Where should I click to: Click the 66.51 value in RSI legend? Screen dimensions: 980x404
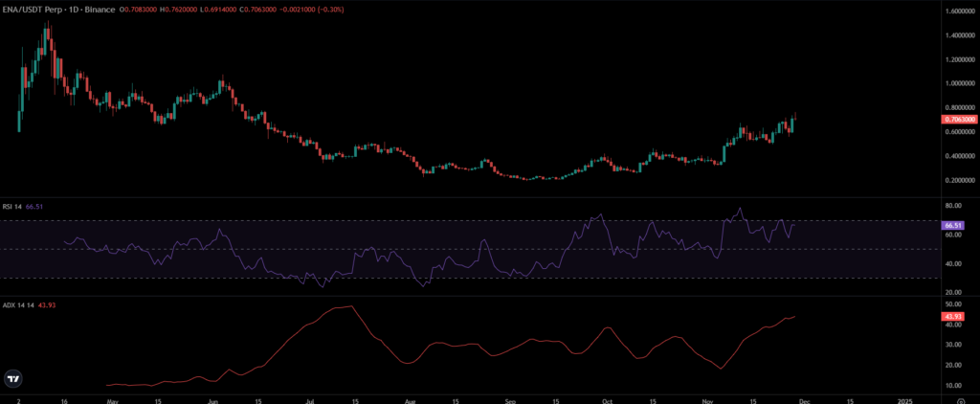tap(33, 207)
